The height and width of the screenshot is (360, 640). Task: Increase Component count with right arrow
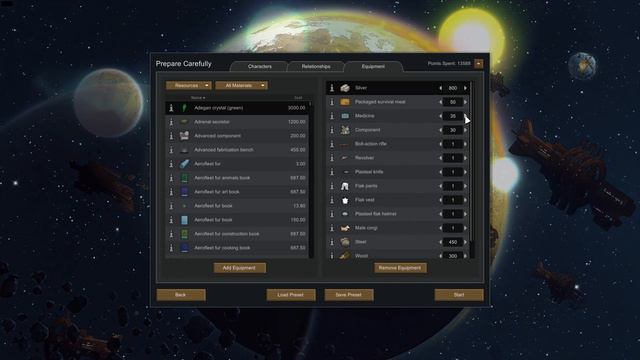[x=465, y=130]
